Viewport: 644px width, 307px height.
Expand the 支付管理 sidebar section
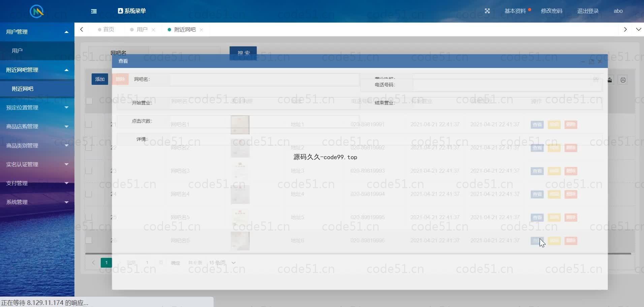(37, 183)
